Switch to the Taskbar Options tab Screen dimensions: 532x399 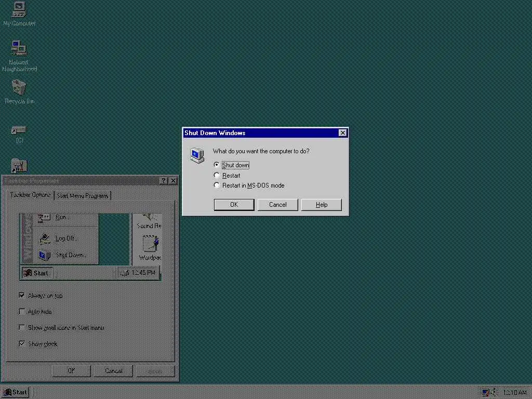(x=30, y=195)
